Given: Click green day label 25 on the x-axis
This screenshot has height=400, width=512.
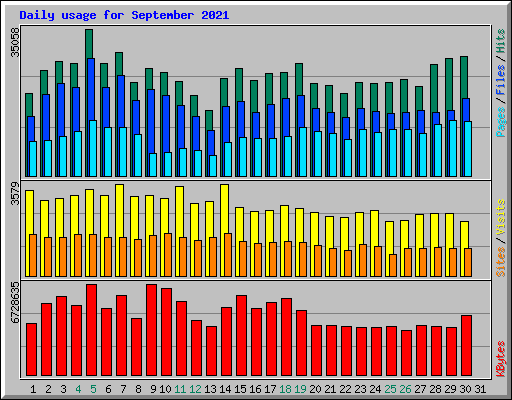Looking at the screenshot, I should pos(390,389).
